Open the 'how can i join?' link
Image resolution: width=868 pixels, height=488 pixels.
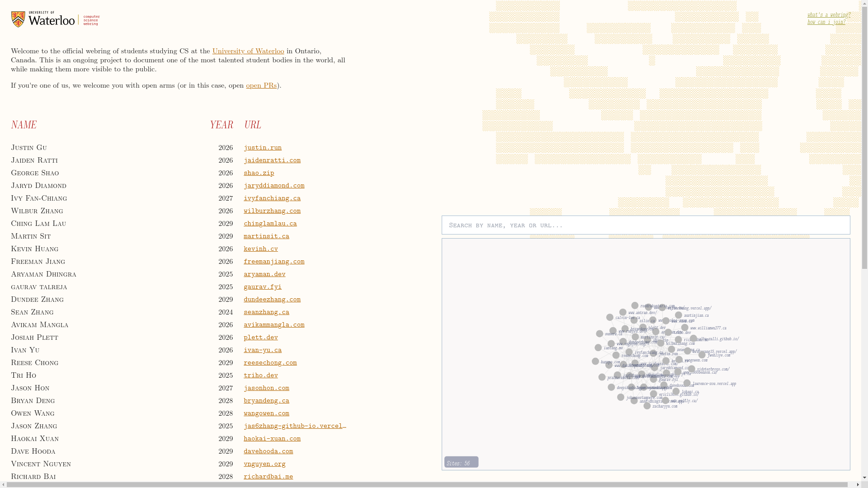pyautogui.click(x=826, y=22)
